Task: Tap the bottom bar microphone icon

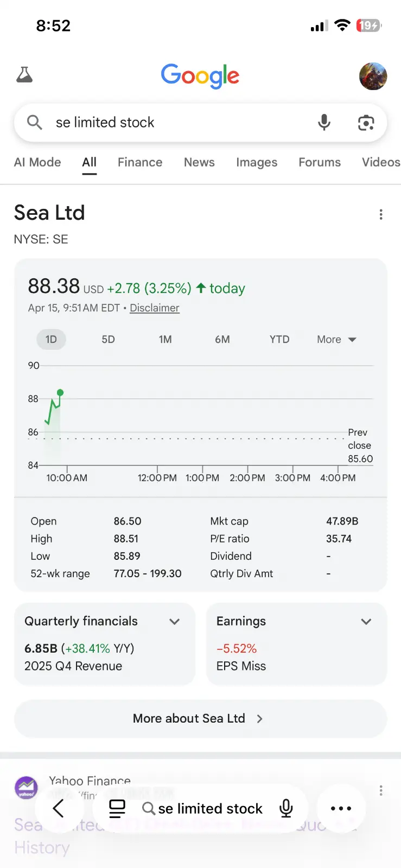Action: point(286,808)
